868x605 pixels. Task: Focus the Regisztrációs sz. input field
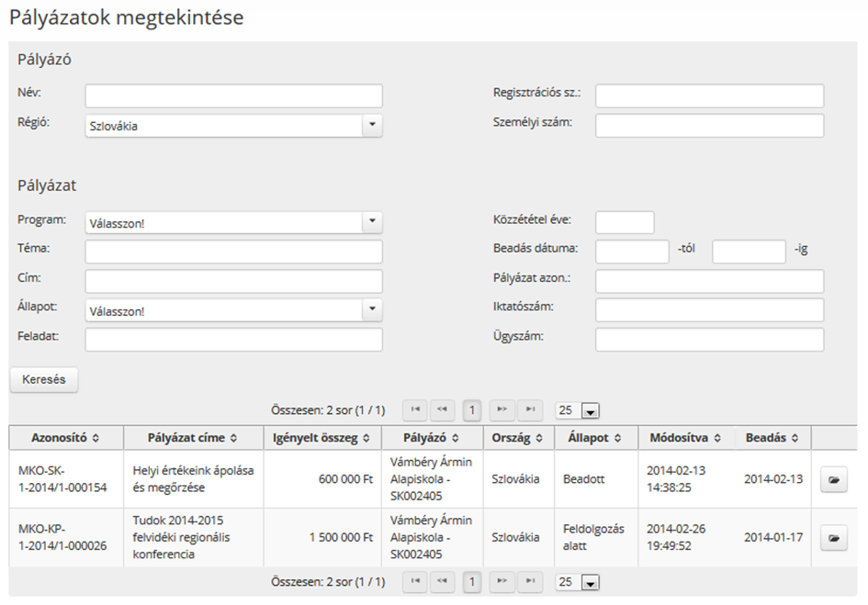pyautogui.click(x=710, y=95)
